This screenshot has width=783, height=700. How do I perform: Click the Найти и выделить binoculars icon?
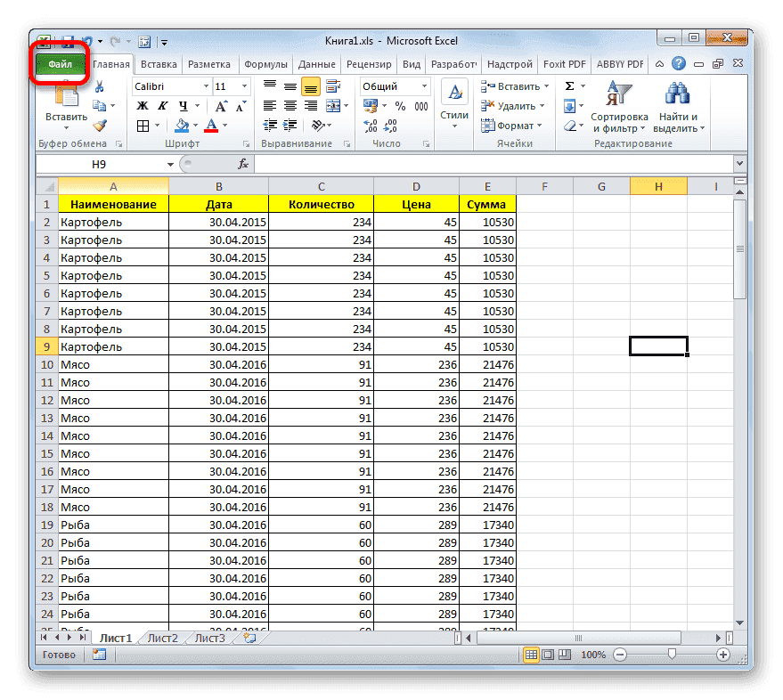[677, 92]
